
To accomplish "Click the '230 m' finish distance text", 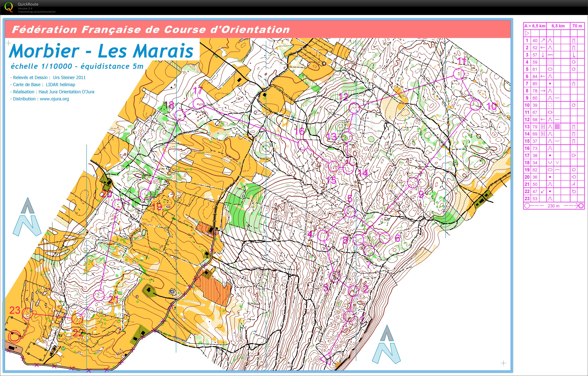I will (553, 206).
